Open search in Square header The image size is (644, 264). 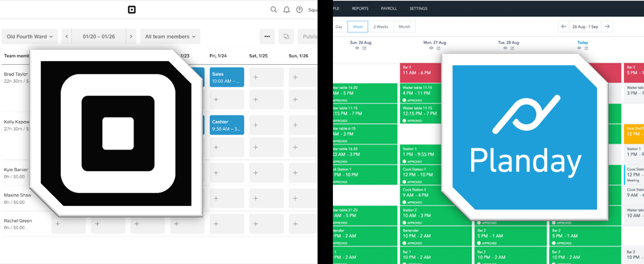click(x=274, y=10)
